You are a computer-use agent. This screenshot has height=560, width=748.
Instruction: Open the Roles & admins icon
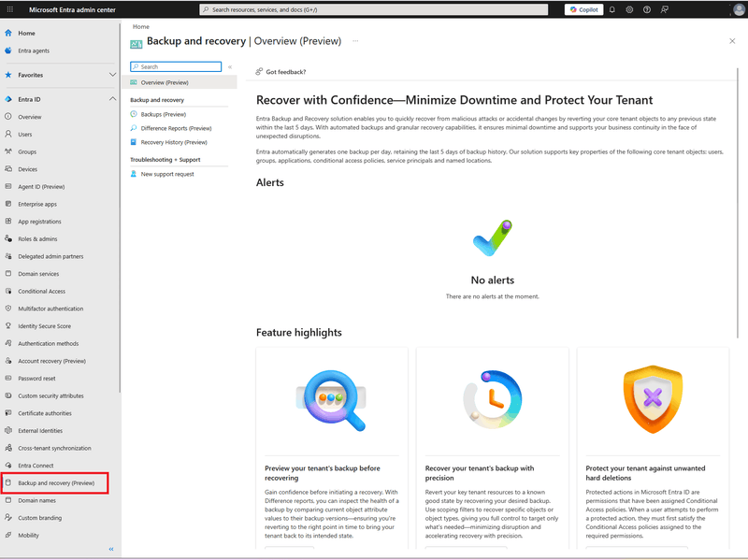[x=8, y=238]
